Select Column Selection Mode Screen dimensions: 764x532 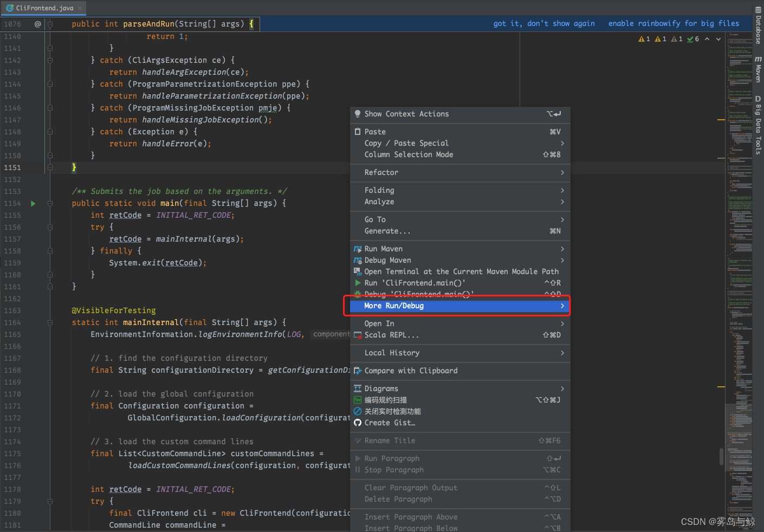tap(460, 154)
